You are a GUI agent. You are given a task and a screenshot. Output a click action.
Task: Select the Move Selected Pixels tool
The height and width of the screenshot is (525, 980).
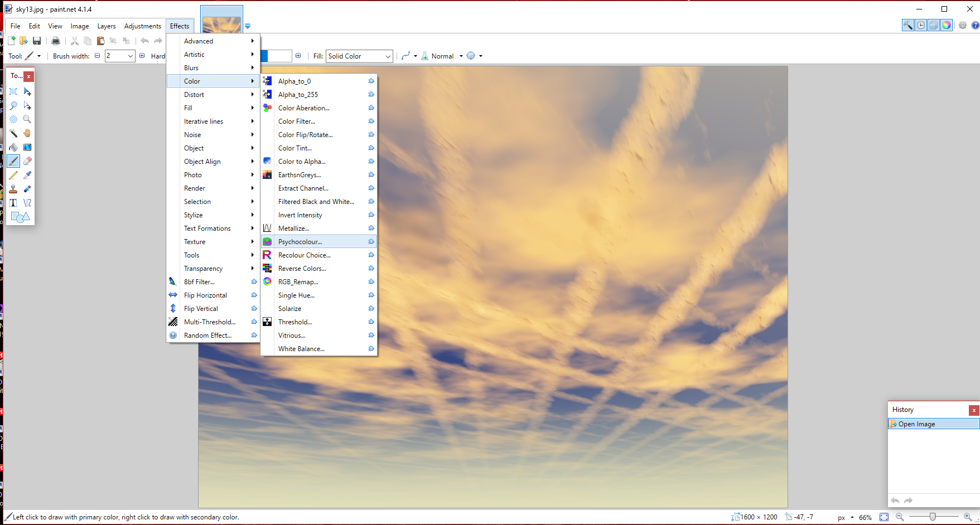[x=27, y=91]
